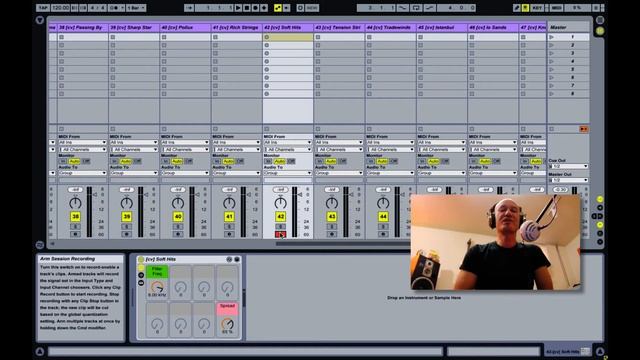Select the 44 [cv] Tradewinds track header
The width and height of the screenshot is (640, 360).
tap(391, 27)
